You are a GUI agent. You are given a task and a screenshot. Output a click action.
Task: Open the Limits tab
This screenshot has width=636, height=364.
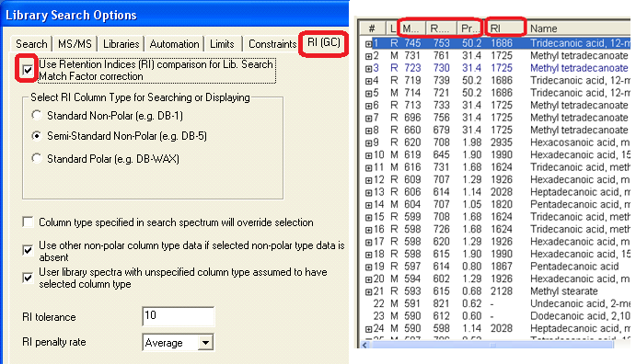tap(222, 44)
